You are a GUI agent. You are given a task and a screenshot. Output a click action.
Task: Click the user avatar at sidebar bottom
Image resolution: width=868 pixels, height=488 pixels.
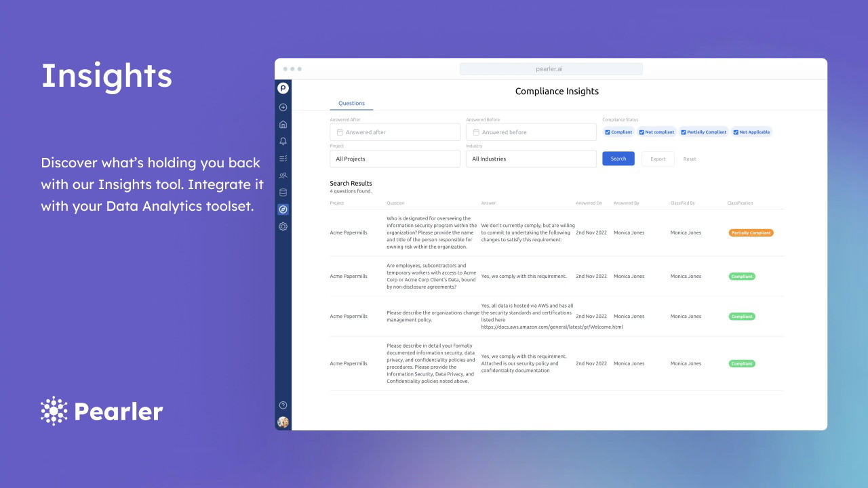pyautogui.click(x=283, y=422)
